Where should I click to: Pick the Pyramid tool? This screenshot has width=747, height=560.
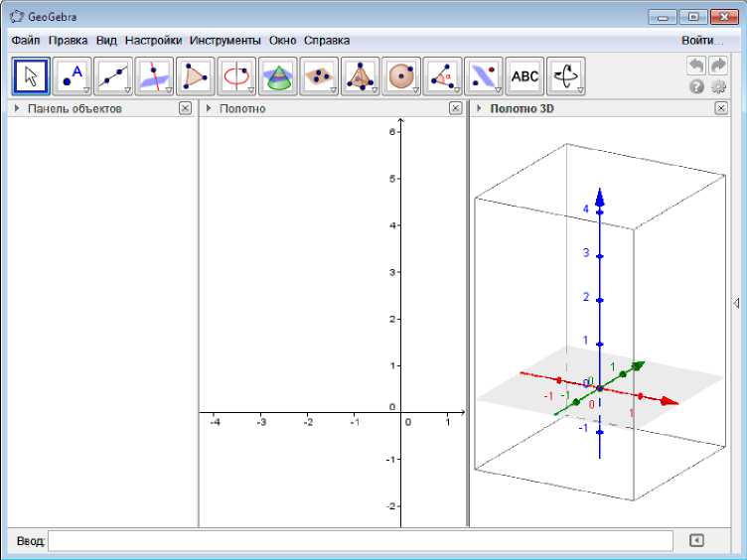point(360,76)
